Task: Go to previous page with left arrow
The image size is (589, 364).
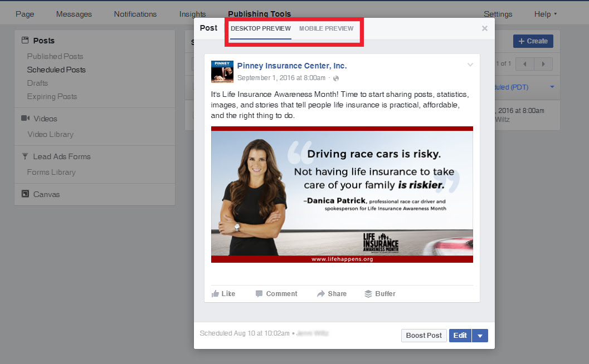Action: (x=525, y=64)
